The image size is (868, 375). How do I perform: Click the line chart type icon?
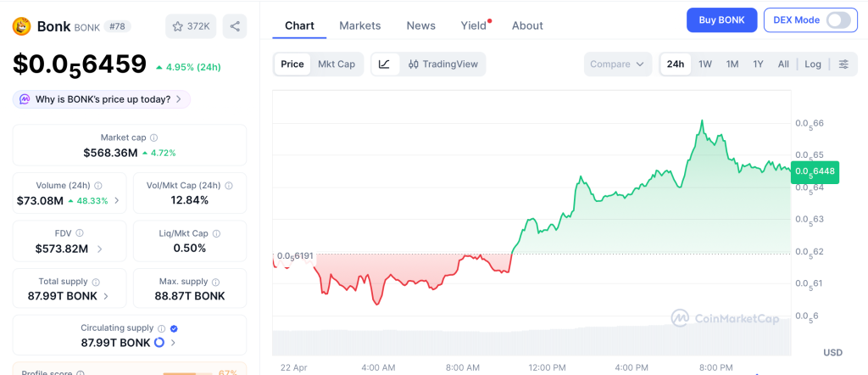(384, 64)
